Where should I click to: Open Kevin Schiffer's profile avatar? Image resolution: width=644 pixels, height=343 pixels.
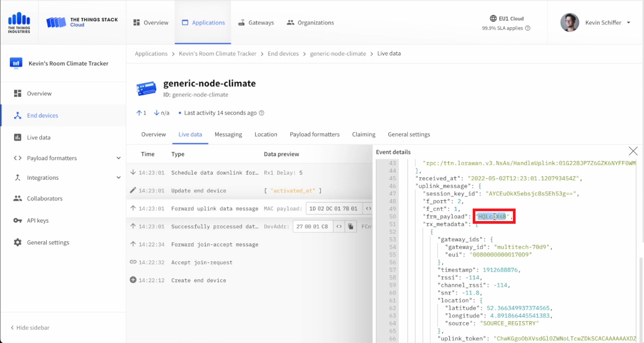tap(569, 23)
